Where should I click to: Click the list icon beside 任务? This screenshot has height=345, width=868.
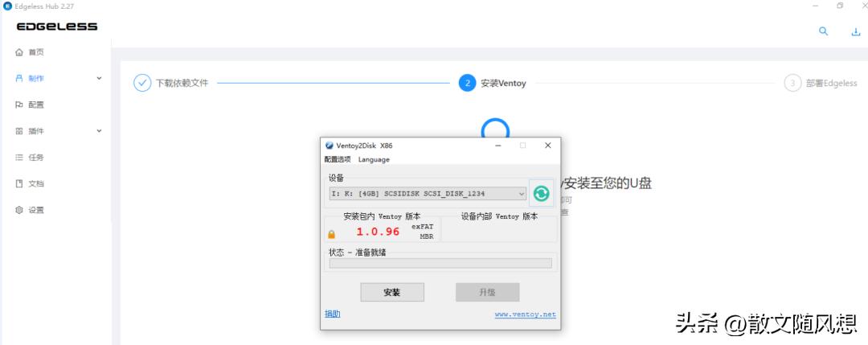pos(19,158)
